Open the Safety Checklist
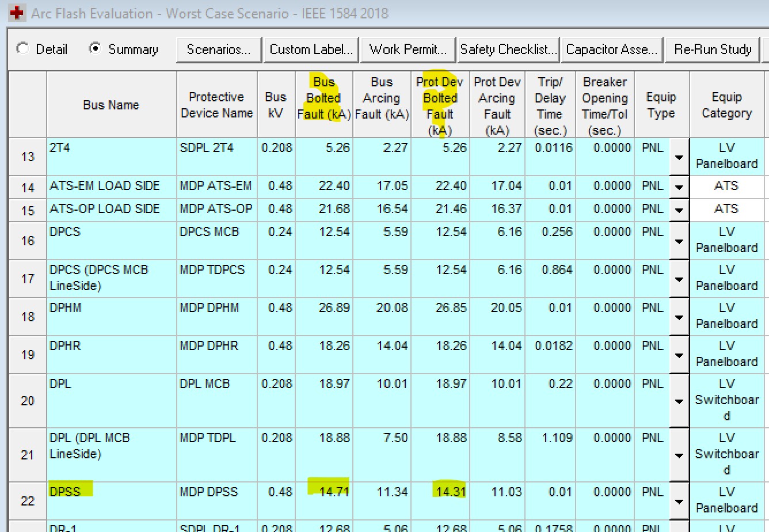Screen dimensions: 769x532 point(508,50)
